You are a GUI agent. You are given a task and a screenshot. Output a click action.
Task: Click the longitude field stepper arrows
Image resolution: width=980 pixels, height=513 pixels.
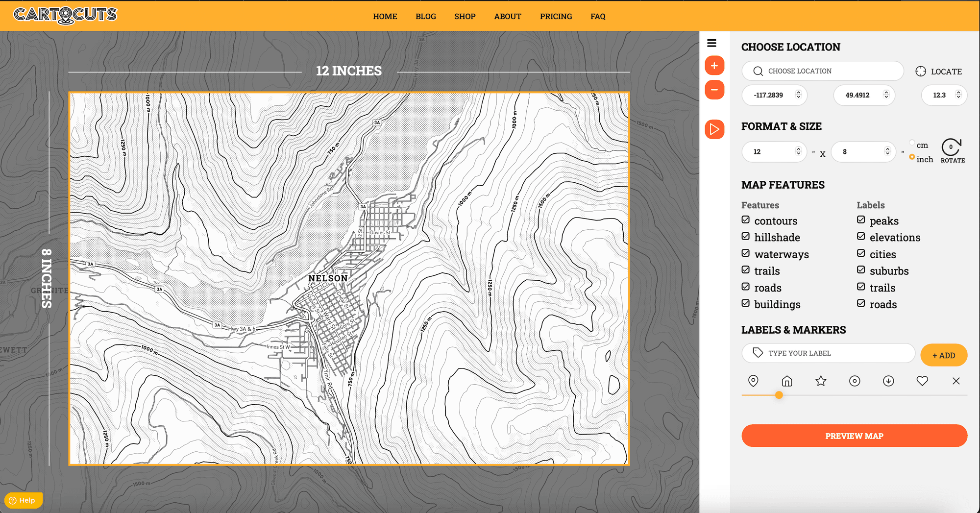[798, 95]
